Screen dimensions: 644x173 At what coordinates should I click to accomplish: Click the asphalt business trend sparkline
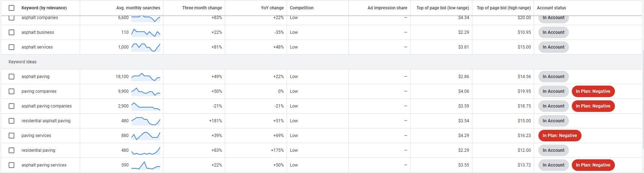pyautogui.click(x=146, y=32)
